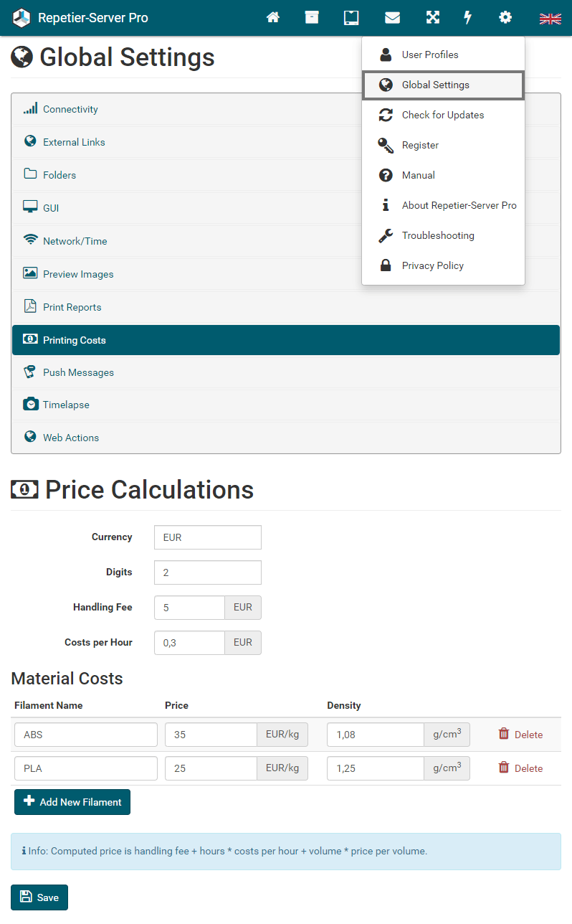Click the printer/tablet icon in navbar
Image resolution: width=572 pixels, height=924 pixels.
[351, 17]
